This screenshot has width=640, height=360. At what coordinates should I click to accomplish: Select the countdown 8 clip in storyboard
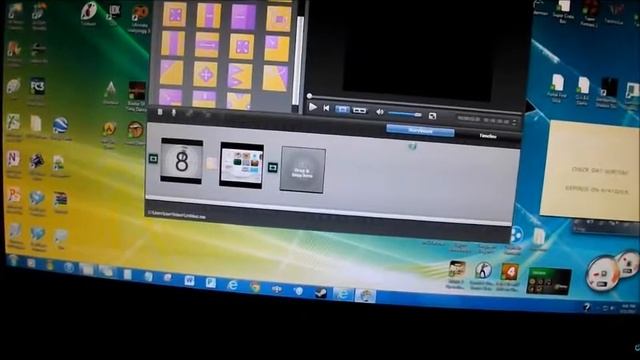[x=182, y=160]
